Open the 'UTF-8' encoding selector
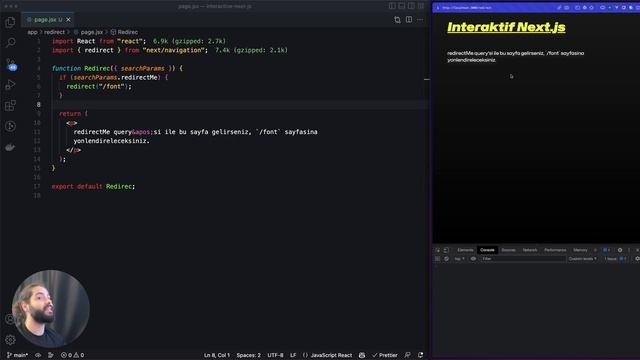The width and height of the screenshot is (640, 360). coord(275,355)
